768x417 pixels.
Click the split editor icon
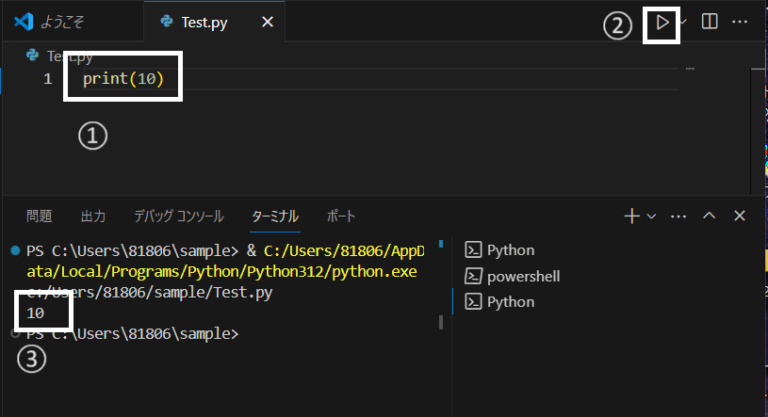(709, 21)
